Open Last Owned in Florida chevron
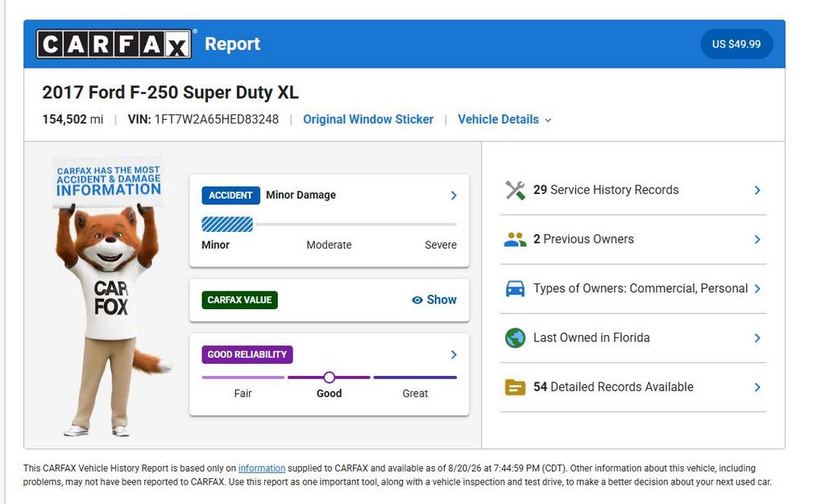This screenshot has width=825, height=504. (757, 338)
